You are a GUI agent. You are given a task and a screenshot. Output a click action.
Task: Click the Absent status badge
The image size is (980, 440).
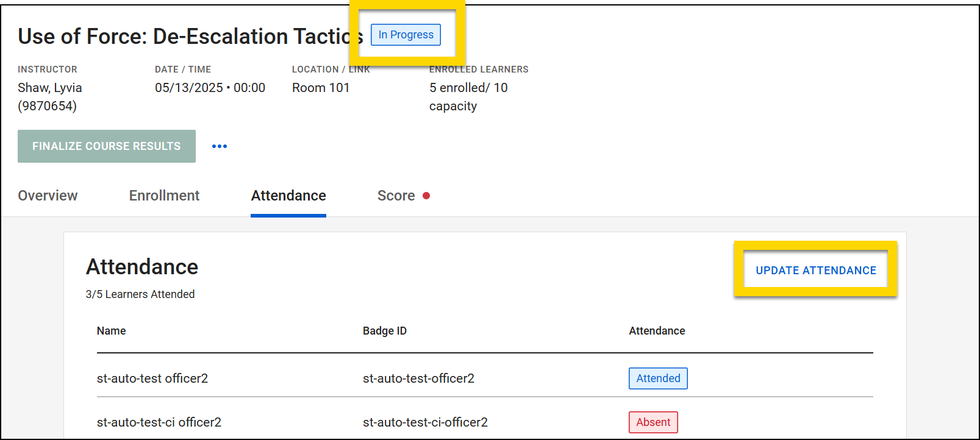[653, 422]
